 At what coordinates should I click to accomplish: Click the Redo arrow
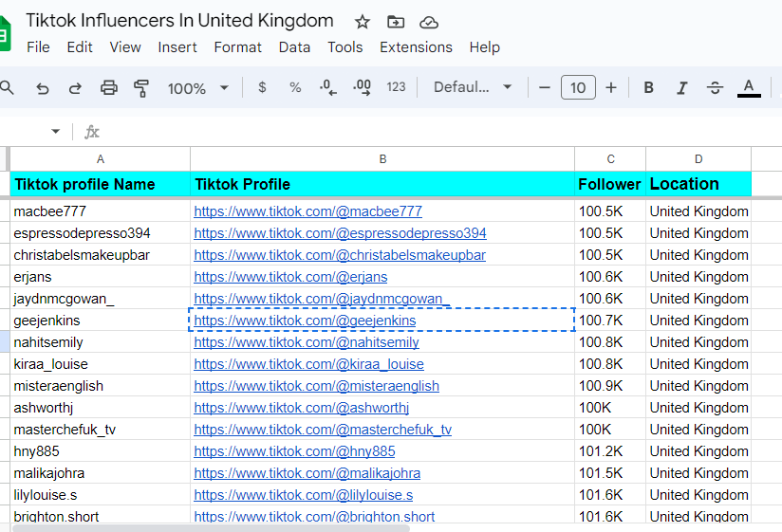coord(75,89)
